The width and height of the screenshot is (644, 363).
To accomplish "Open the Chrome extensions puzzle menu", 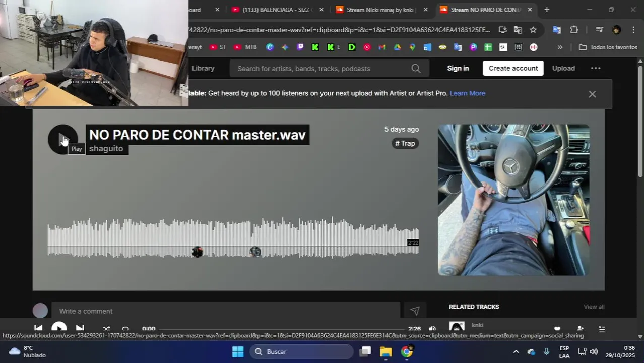I will point(574,30).
